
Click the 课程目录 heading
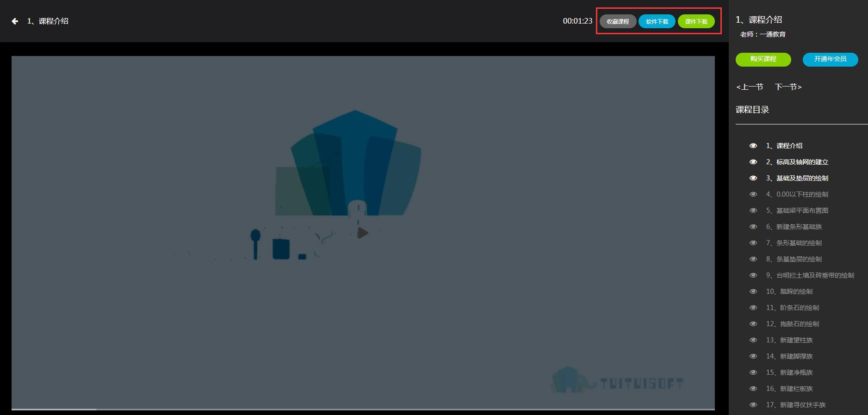752,110
